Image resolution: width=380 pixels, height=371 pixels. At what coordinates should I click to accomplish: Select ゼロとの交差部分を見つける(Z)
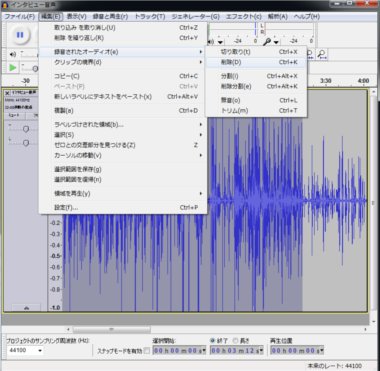pyautogui.click(x=123, y=145)
